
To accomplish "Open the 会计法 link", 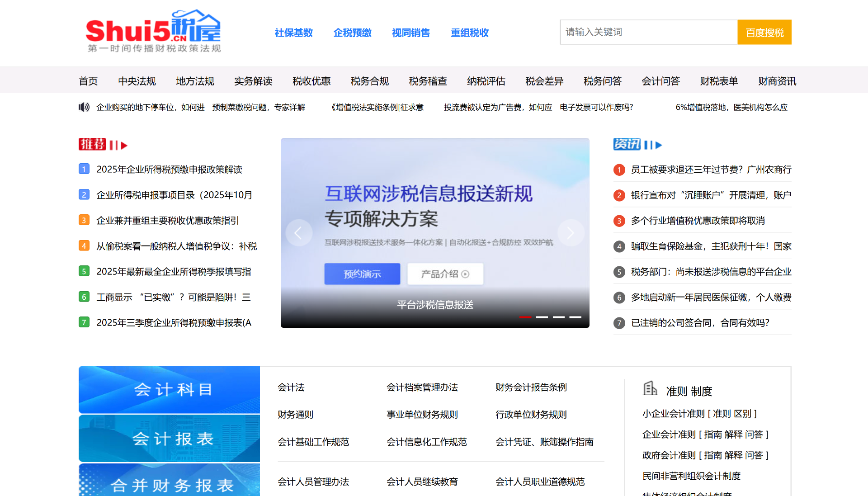I will tap(291, 387).
